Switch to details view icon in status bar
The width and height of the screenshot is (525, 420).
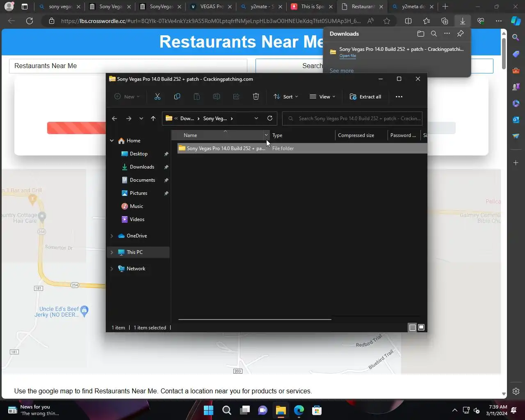[412, 327]
